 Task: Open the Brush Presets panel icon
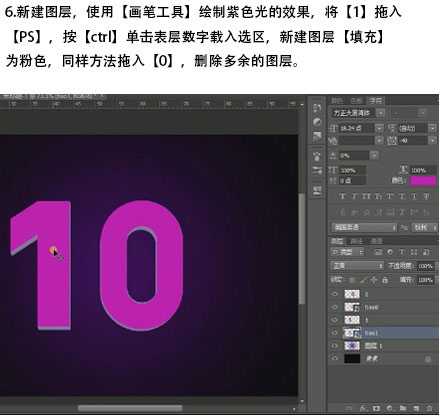[317, 171]
